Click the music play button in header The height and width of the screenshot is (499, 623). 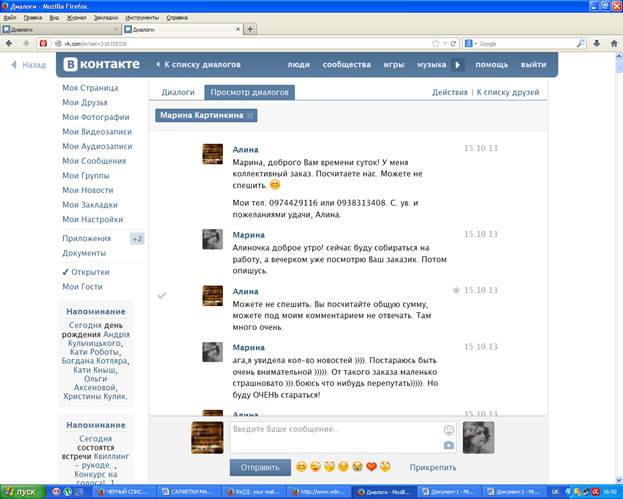point(457,64)
